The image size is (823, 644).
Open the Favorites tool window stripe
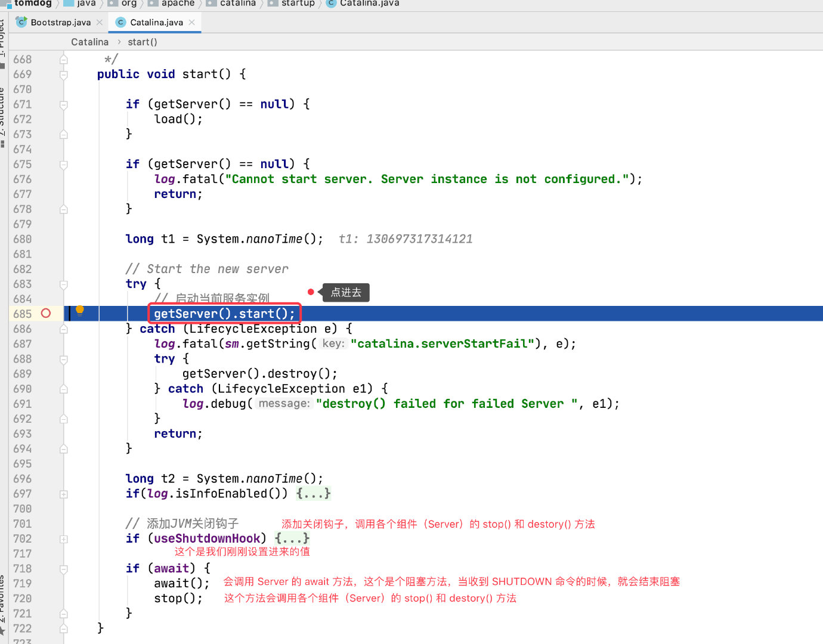3,599
